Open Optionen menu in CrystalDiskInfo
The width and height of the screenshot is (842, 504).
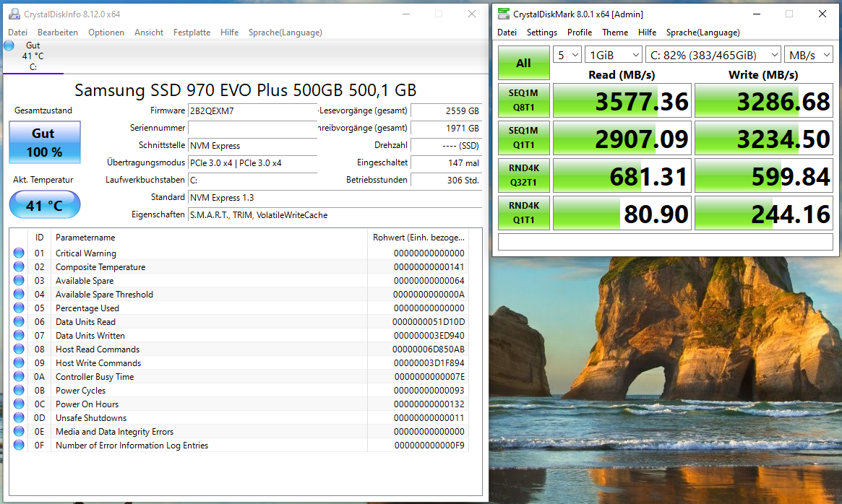point(106,32)
